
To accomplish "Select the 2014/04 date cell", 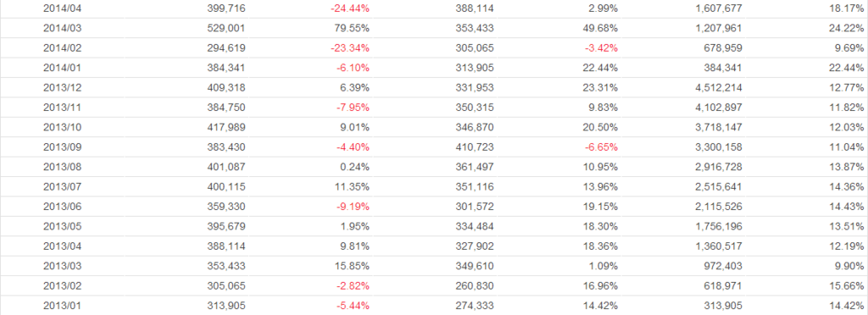I will pos(63,8).
